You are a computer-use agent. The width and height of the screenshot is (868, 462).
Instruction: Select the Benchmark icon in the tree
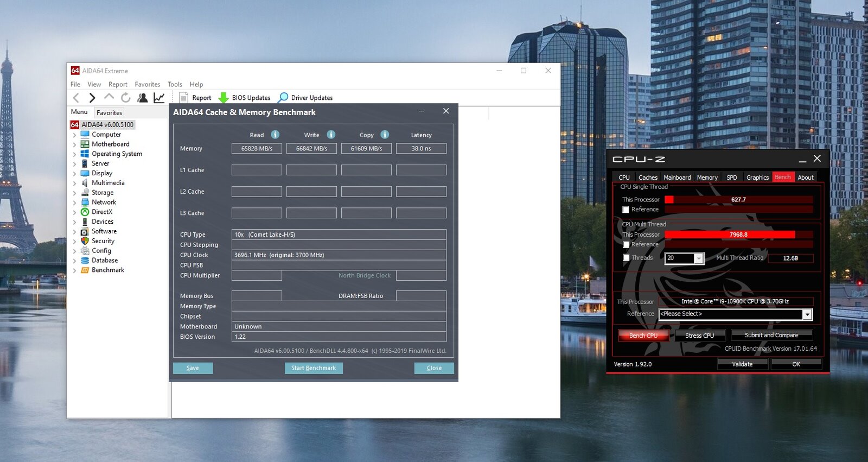coord(85,270)
